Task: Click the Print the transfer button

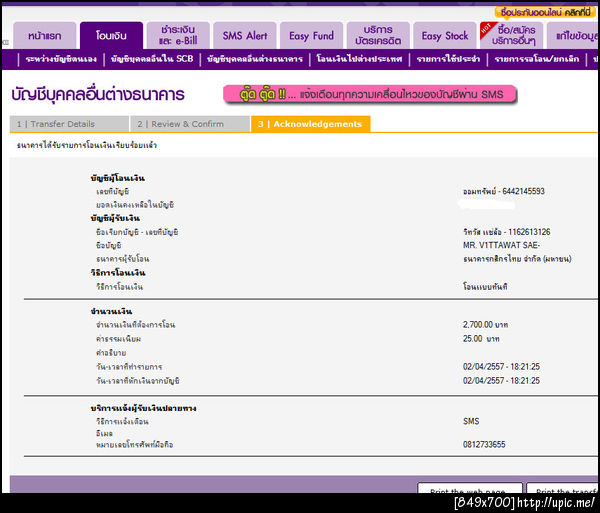Action: pos(562,488)
